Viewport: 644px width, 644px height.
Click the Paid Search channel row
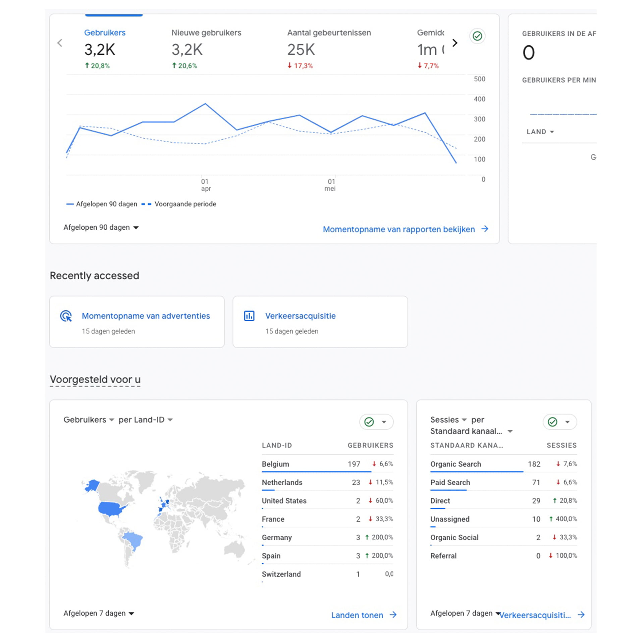tap(503, 482)
